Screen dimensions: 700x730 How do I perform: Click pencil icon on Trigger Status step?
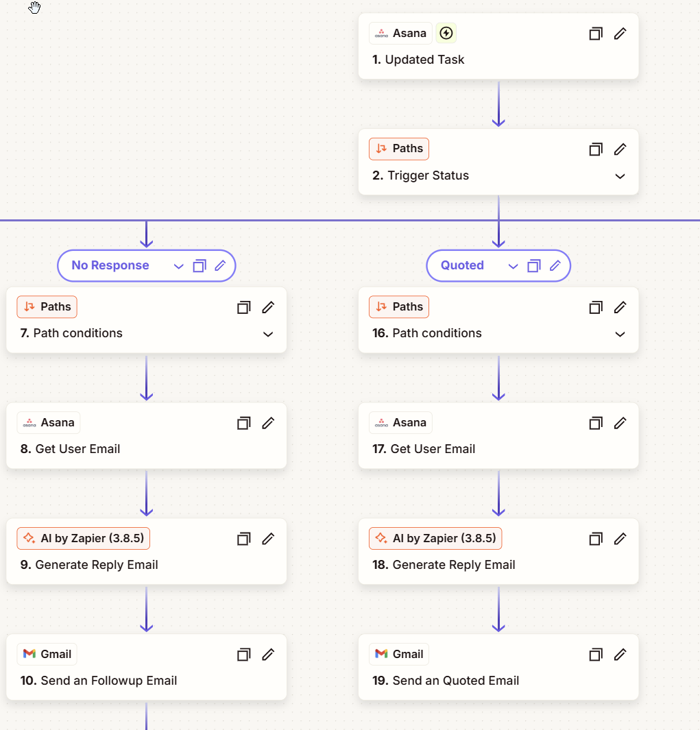[620, 149]
